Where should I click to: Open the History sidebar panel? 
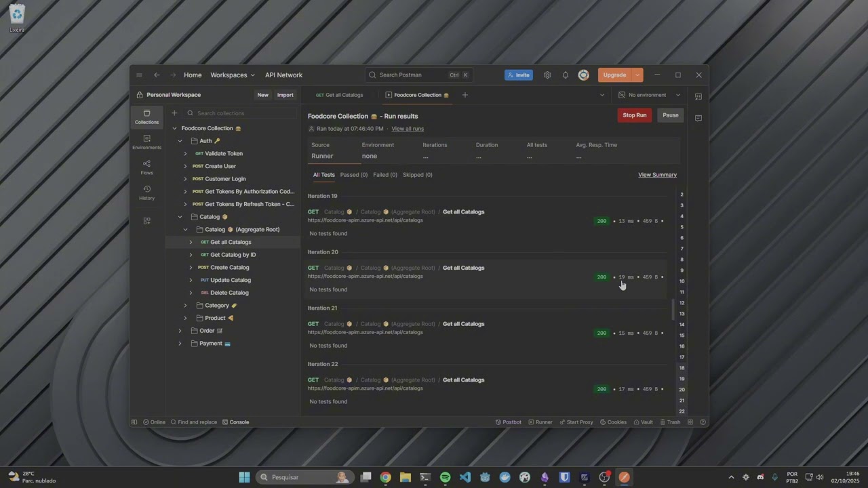pos(146,192)
